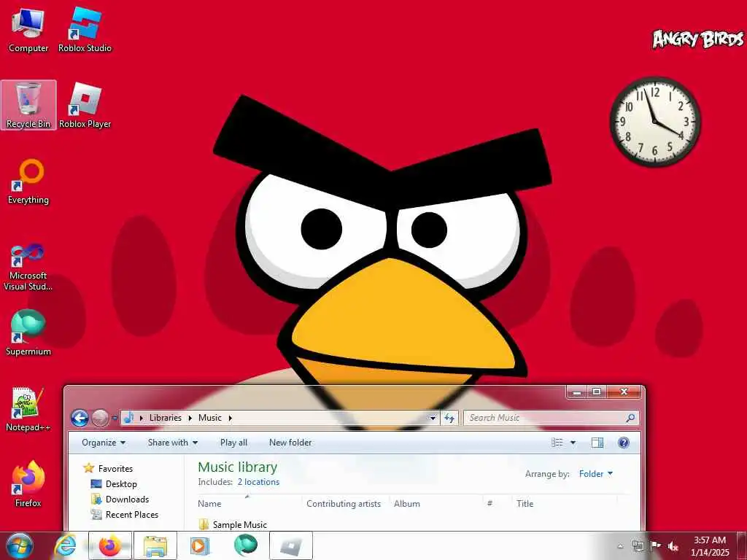This screenshot has height=560, width=747.
Task: Select the Microsoft Visual Studio shortcut
Action: pyautogui.click(x=28, y=267)
